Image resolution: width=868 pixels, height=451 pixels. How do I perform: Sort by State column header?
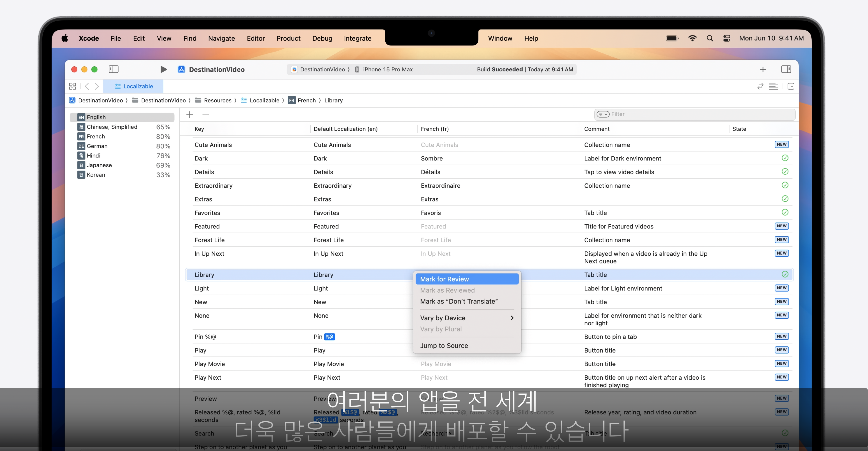click(739, 129)
